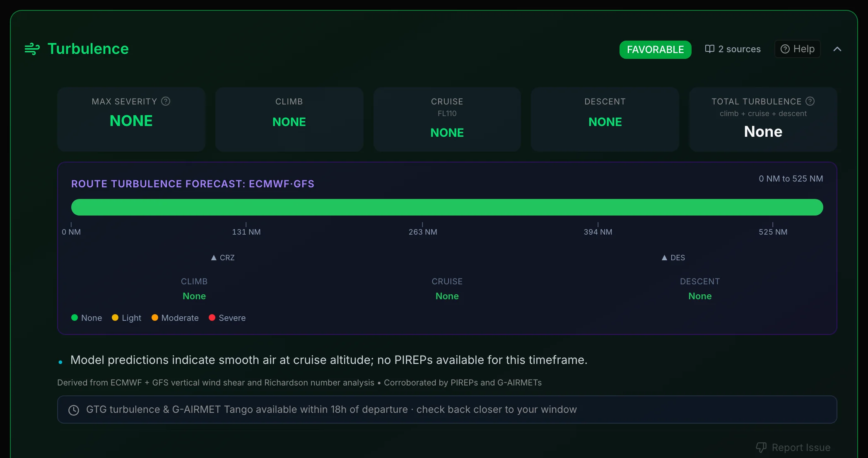The height and width of the screenshot is (458, 868).
Task: Click the CLIMB segment label under the bar
Action: coord(194,281)
